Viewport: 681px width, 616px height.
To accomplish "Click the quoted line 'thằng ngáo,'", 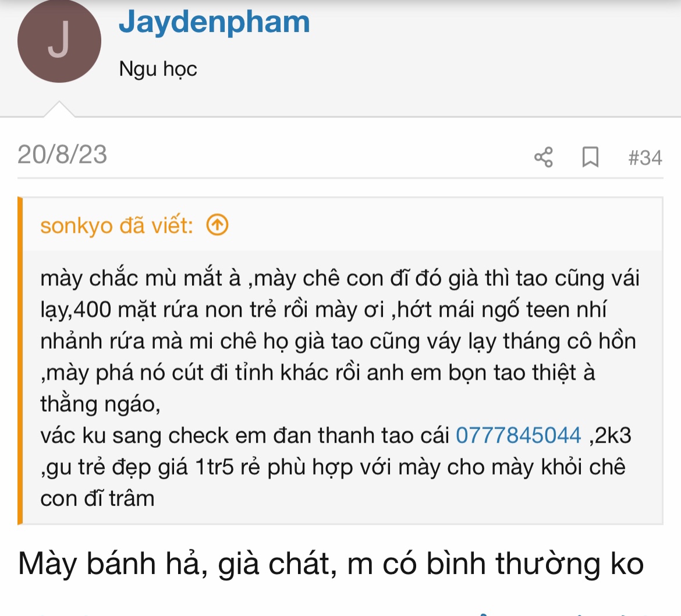I will point(100,404).
